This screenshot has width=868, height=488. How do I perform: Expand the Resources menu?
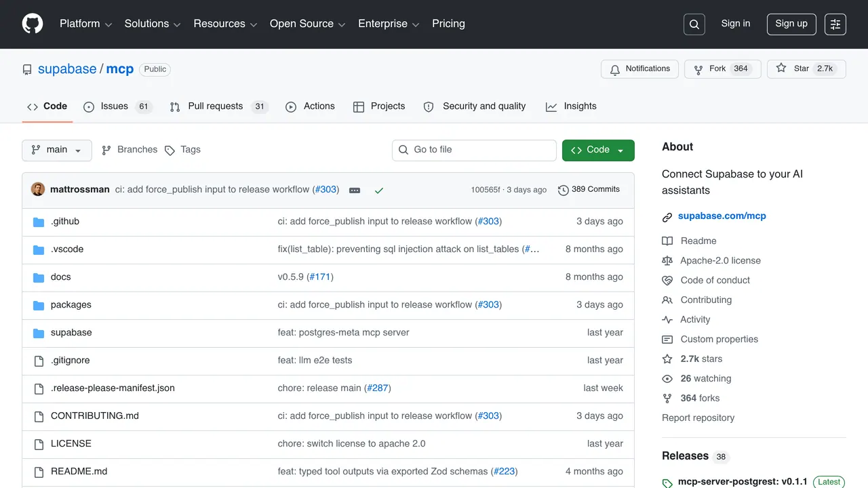tap(225, 24)
